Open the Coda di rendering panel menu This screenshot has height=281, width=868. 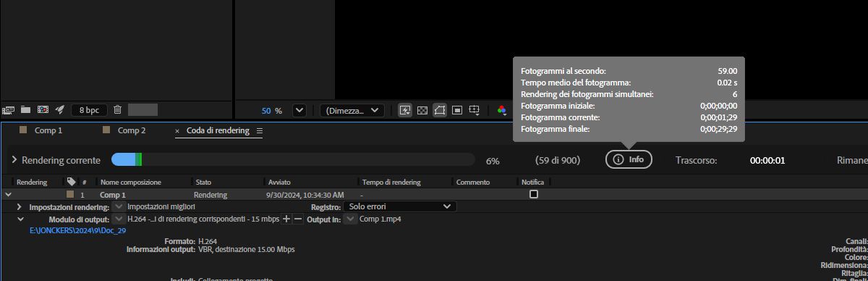[x=260, y=131]
